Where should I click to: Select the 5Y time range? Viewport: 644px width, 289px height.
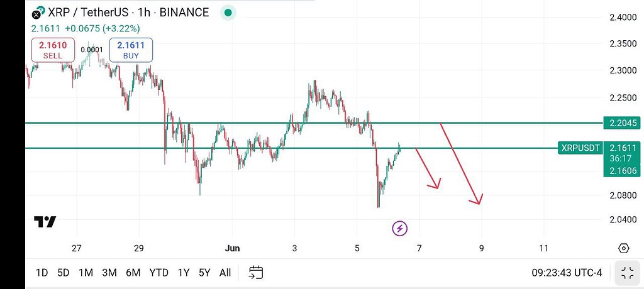click(204, 273)
